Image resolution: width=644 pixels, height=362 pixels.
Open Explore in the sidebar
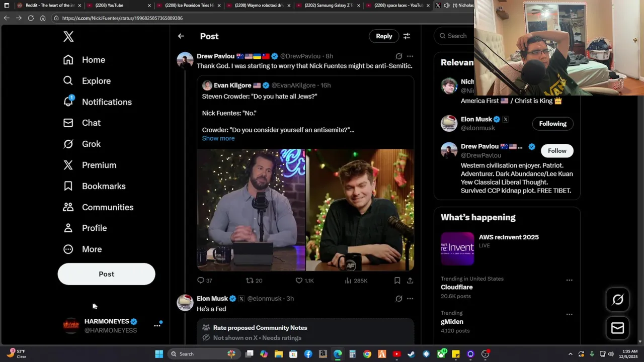click(87, 81)
